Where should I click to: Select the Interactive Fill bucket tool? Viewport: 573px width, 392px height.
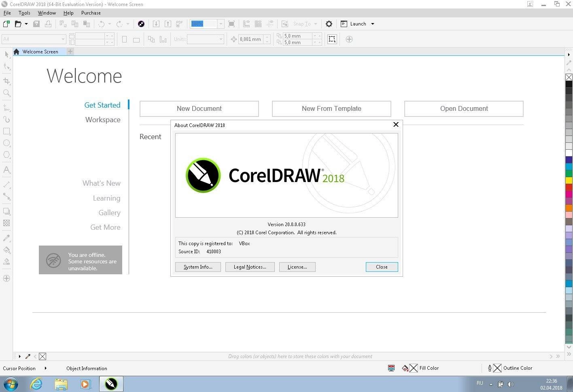[6, 250]
